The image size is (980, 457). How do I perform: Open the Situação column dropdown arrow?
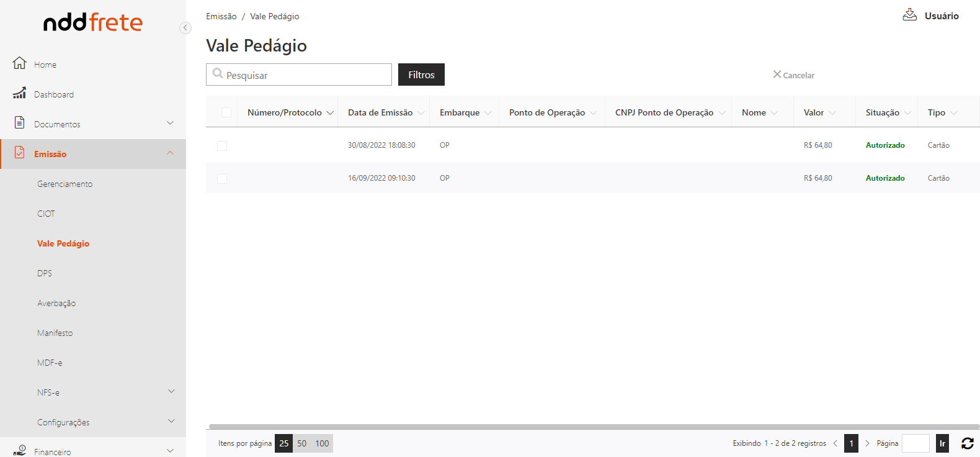(907, 113)
